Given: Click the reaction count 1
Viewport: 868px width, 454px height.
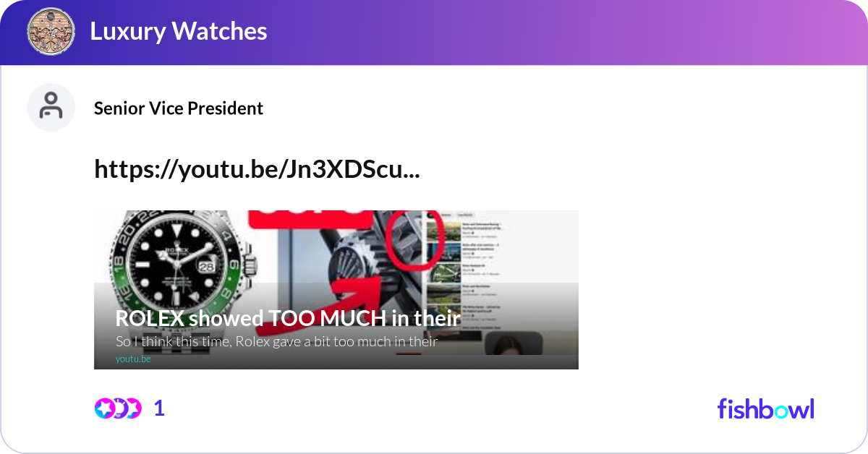Looking at the screenshot, I should point(159,408).
